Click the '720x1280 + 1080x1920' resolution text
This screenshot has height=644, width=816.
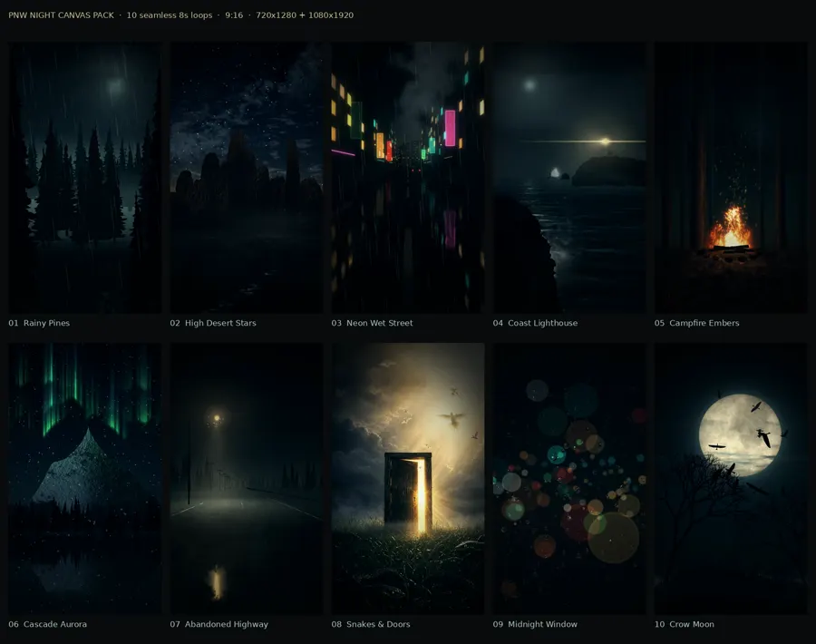click(305, 15)
